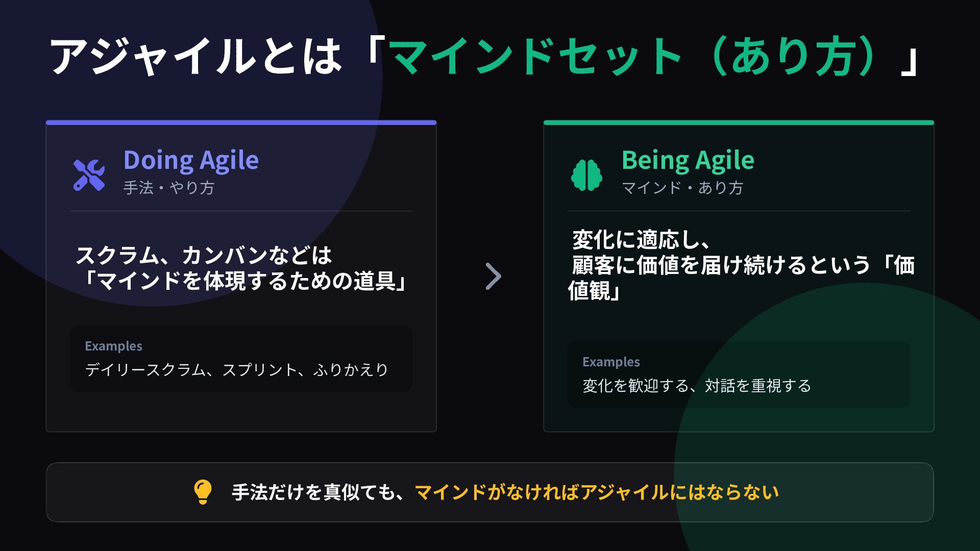The height and width of the screenshot is (551, 980).
Task: Click the purple top bar of the Doing Agile card
Action: (x=241, y=122)
